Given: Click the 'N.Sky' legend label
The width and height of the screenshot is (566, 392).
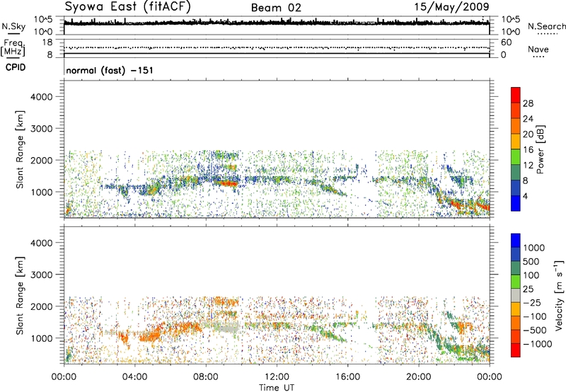Looking at the screenshot, I should (x=13, y=26).
